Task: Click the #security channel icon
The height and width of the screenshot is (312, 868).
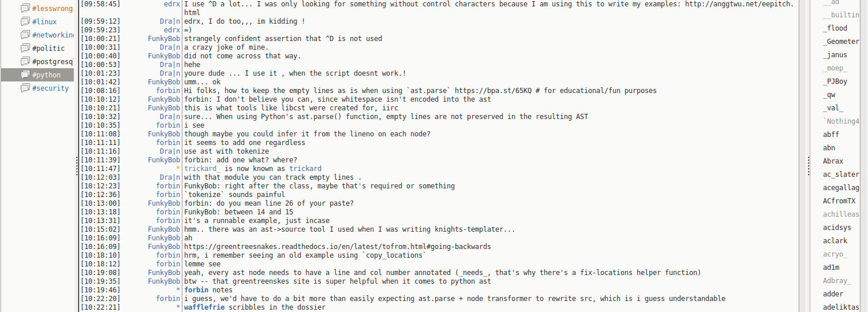Action: pyautogui.click(x=25, y=88)
